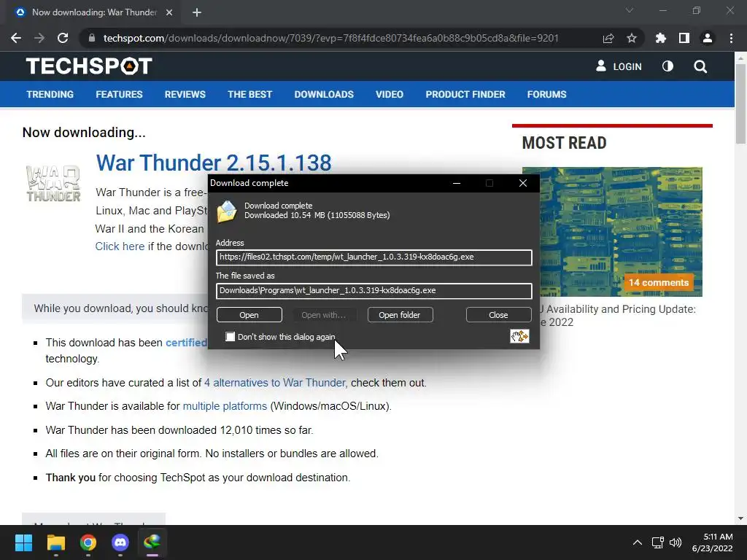Go back to the previous page

pyautogui.click(x=16, y=38)
